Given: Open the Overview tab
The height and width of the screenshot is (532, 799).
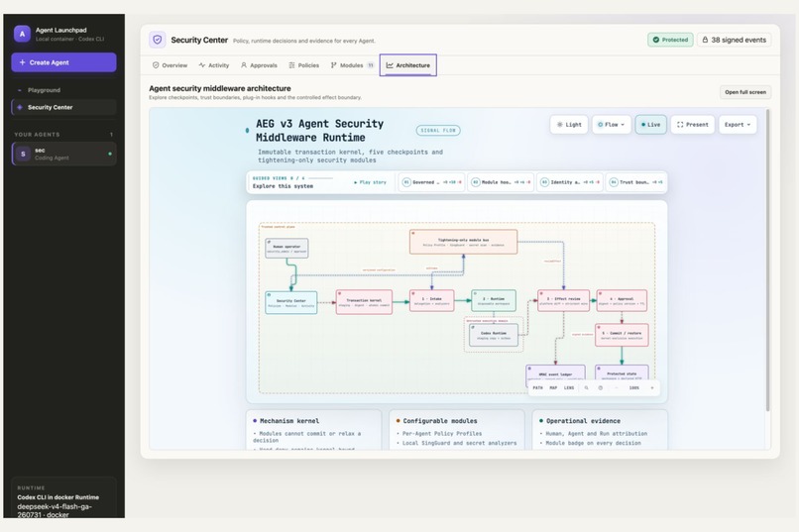Looking at the screenshot, I should point(170,65).
